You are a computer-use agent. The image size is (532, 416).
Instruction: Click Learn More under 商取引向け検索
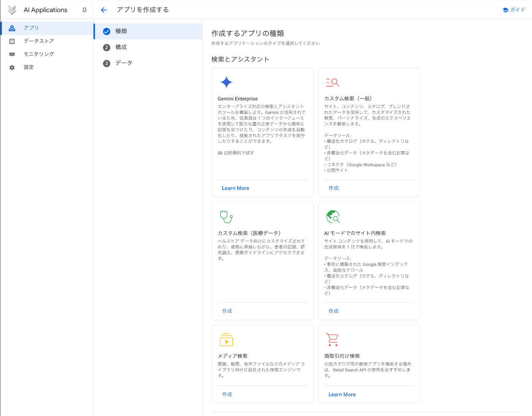tap(342, 395)
